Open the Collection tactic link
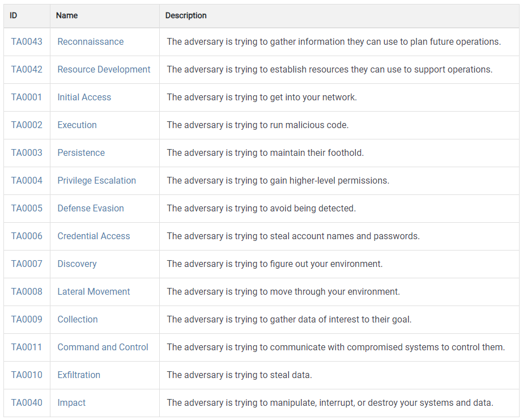Screen dimensions: 523x420 [78, 319]
